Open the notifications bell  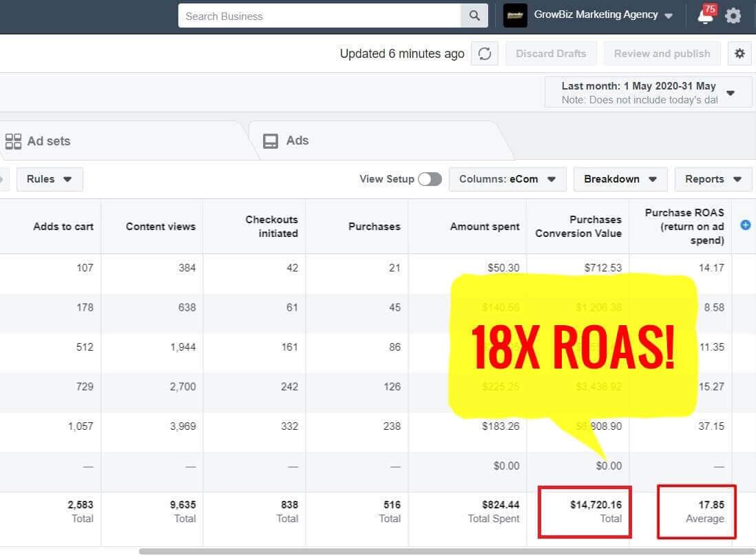[706, 15]
